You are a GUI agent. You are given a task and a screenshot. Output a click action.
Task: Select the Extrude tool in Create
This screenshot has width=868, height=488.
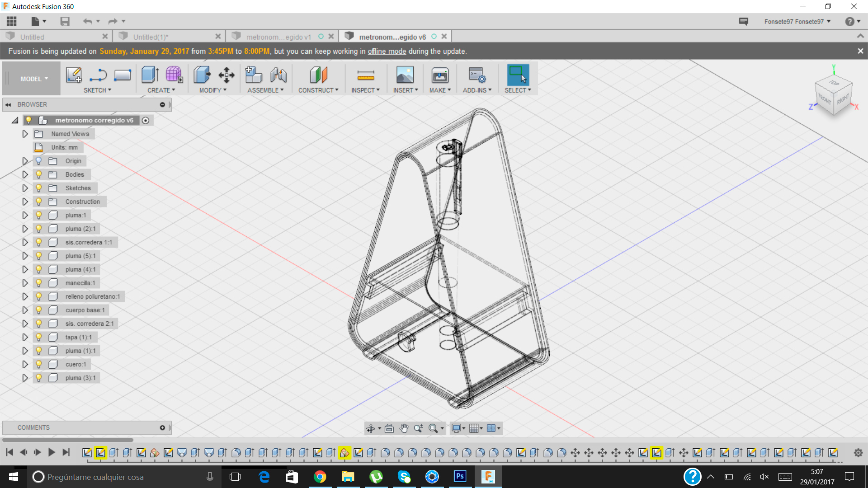[150, 75]
